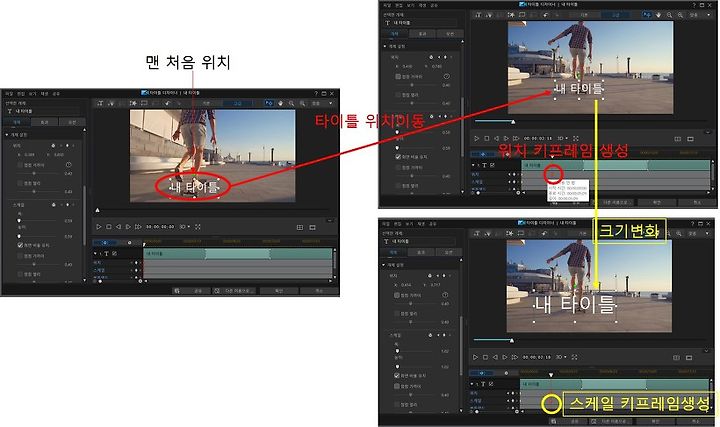
Task: Click TV safe zone icon in left window
Action: tap(313, 227)
